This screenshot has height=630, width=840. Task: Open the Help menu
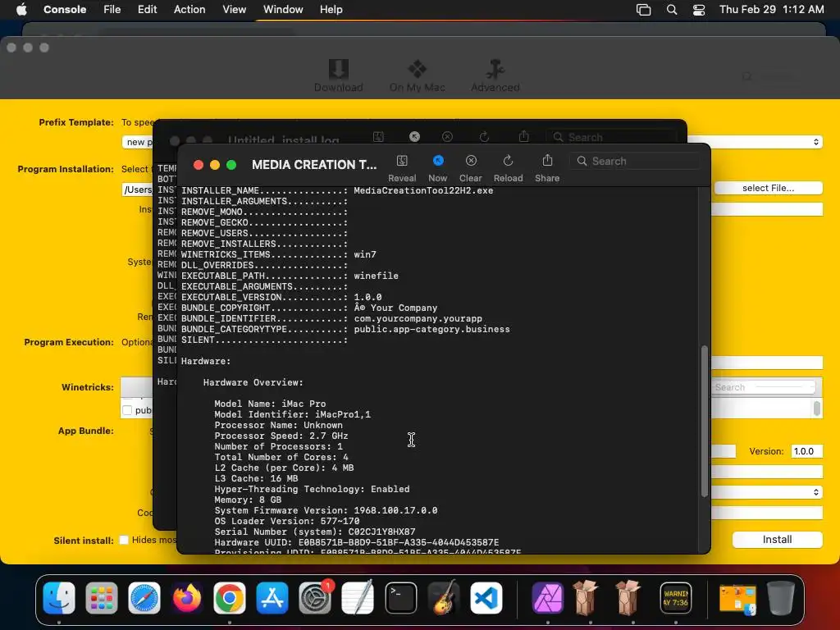click(x=331, y=10)
